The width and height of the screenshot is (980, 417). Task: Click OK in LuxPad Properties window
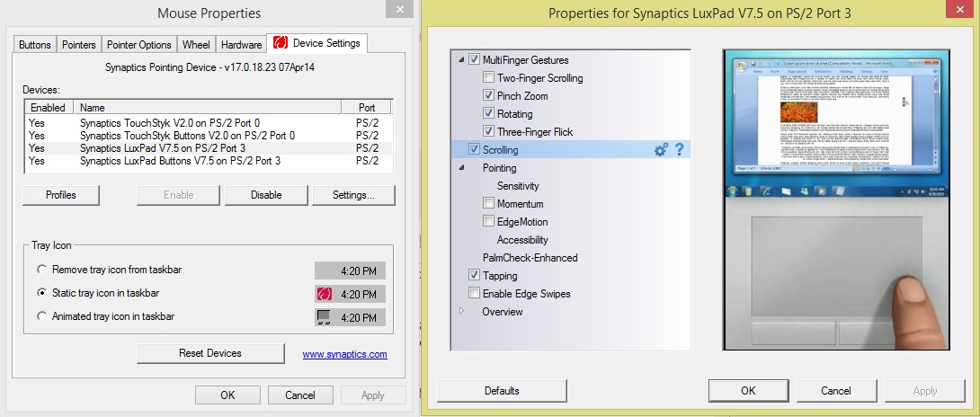tap(748, 391)
